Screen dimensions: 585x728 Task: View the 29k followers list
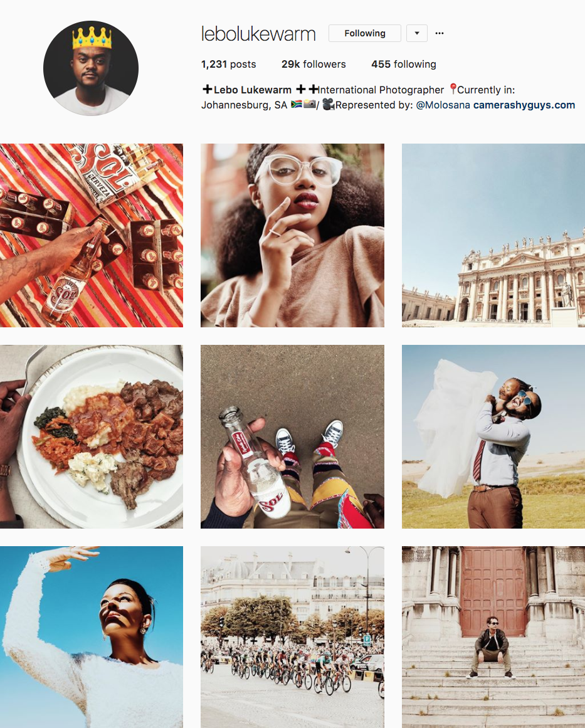(x=314, y=64)
